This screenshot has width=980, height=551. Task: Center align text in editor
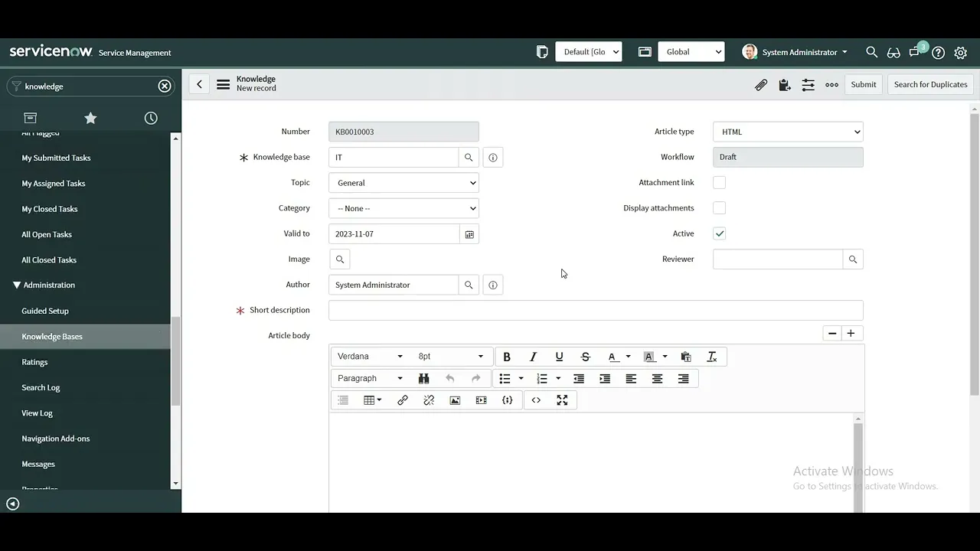tap(657, 379)
